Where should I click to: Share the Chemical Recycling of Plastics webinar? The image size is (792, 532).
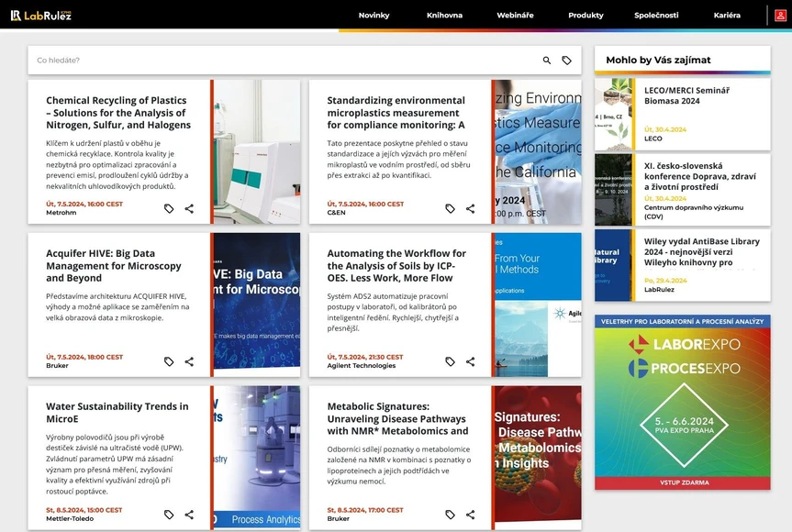[189, 208]
